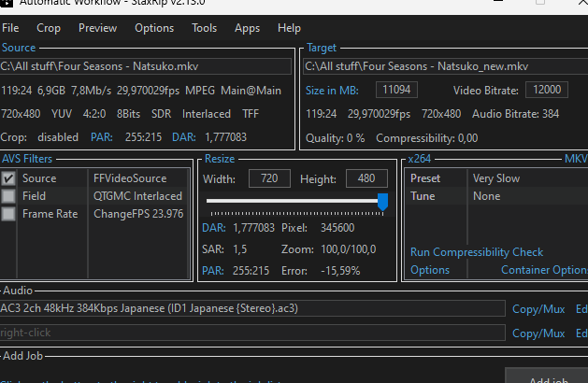The height and width of the screenshot is (383, 588).
Task: Select FFVideoSource filter entry
Action: tap(130, 178)
